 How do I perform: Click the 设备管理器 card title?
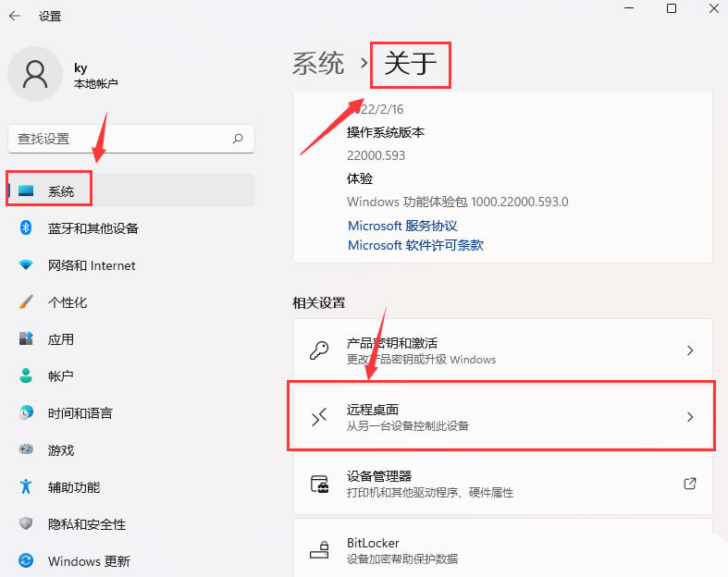coord(379,476)
